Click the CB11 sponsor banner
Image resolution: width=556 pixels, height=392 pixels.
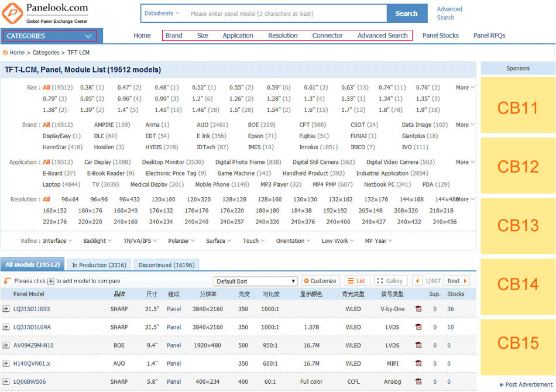(x=517, y=108)
